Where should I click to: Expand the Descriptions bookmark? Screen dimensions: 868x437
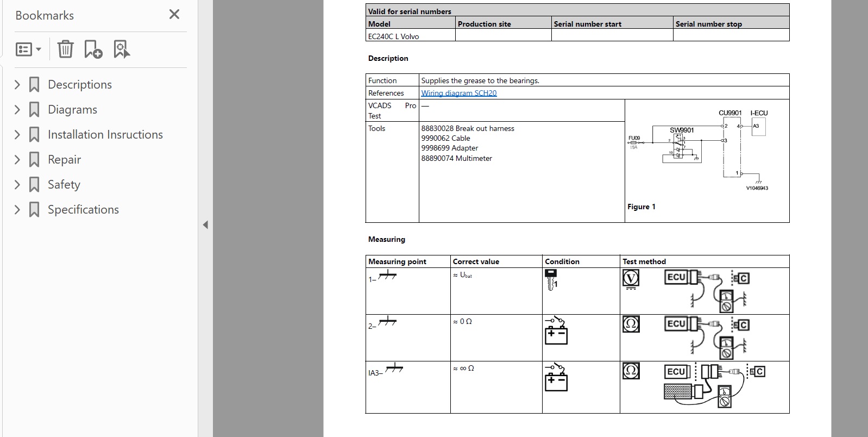17,85
